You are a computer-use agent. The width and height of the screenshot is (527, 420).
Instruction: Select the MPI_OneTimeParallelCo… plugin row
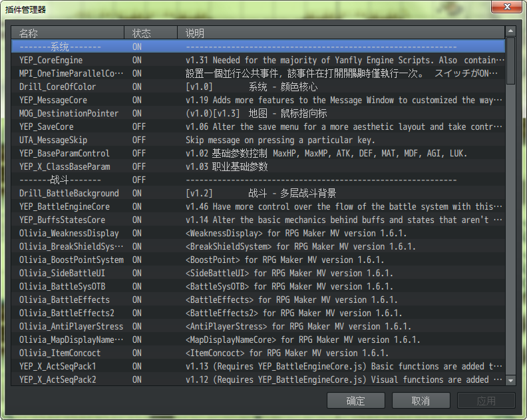tap(258, 73)
